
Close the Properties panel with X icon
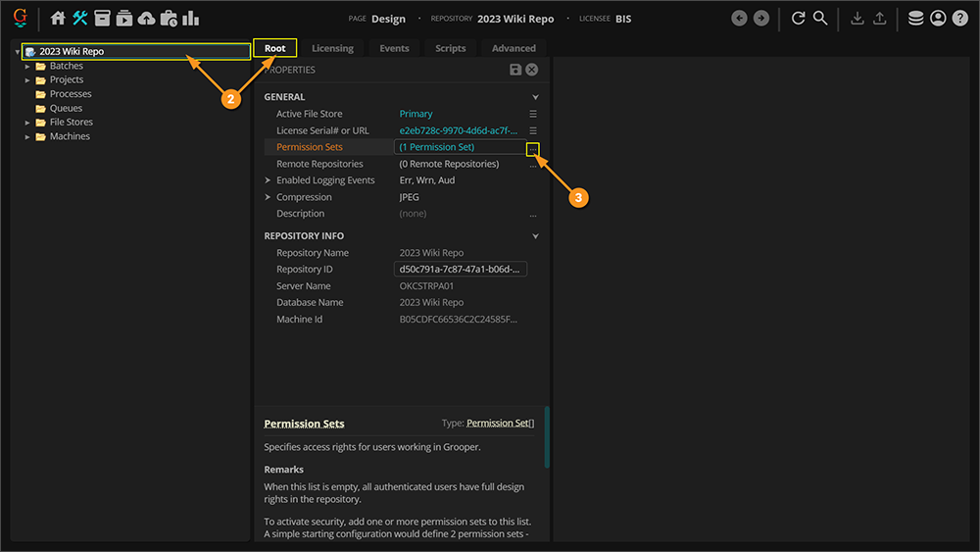531,70
